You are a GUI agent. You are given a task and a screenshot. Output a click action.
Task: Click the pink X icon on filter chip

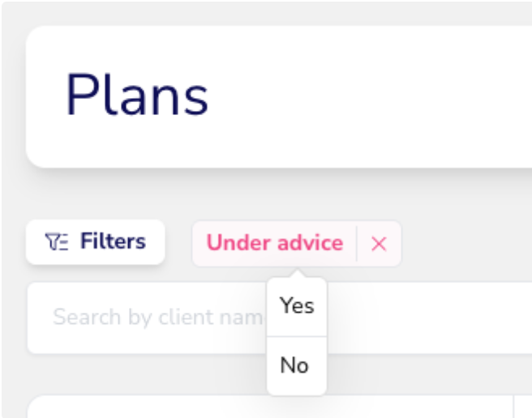point(379,244)
